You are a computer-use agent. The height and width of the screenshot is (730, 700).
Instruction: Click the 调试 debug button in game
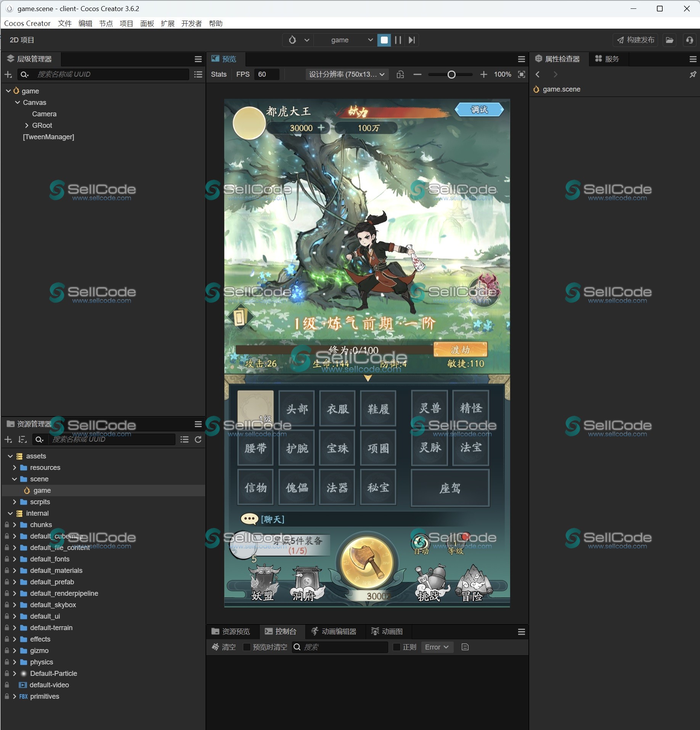click(x=479, y=110)
